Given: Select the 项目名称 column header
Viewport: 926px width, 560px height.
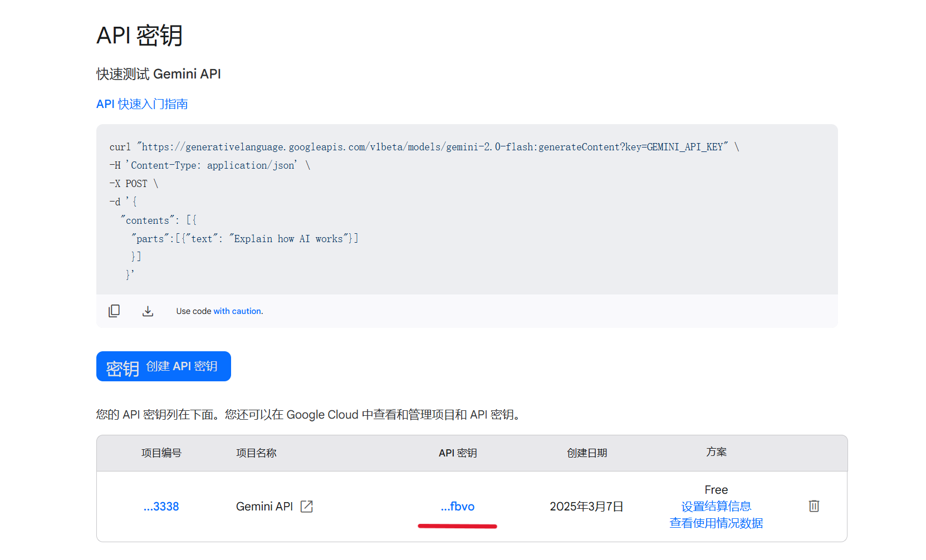Looking at the screenshot, I should tap(256, 453).
